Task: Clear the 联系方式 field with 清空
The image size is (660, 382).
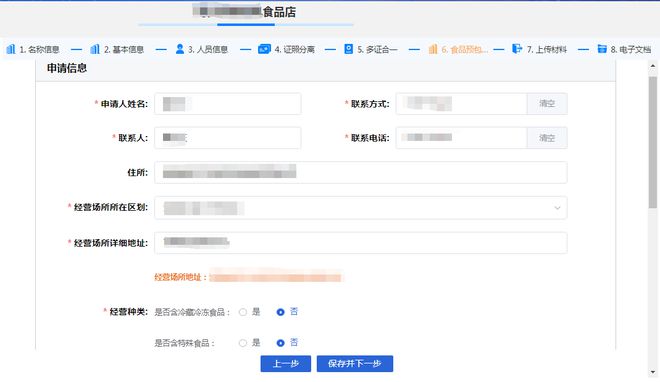Action: coord(547,103)
